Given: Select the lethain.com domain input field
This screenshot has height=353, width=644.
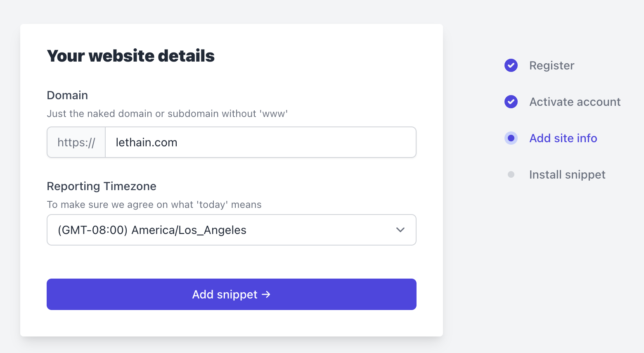Looking at the screenshot, I should point(260,142).
